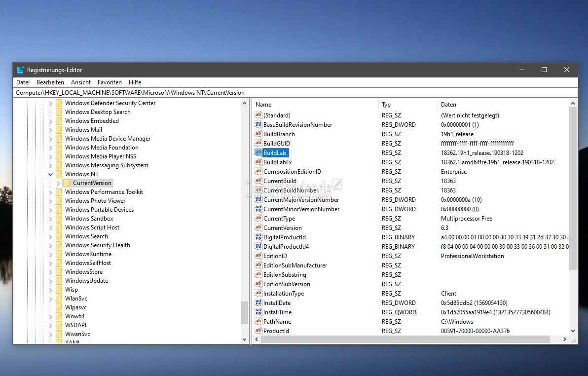
Task: Click the value list scroll-down arrow
Action: point(573,331)
